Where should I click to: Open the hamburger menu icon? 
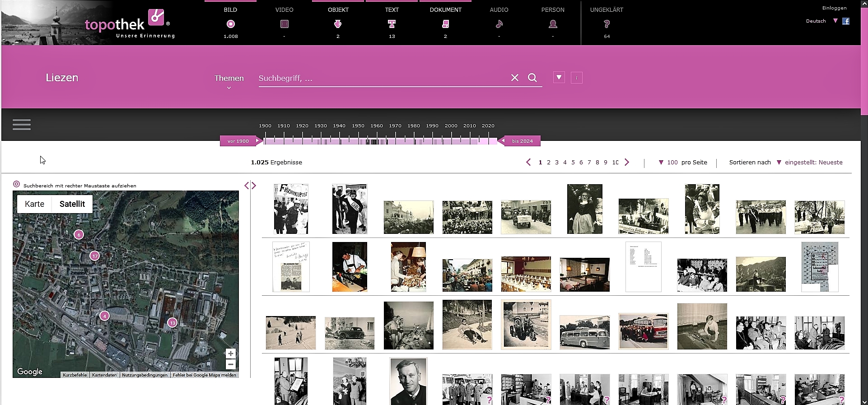22,125
